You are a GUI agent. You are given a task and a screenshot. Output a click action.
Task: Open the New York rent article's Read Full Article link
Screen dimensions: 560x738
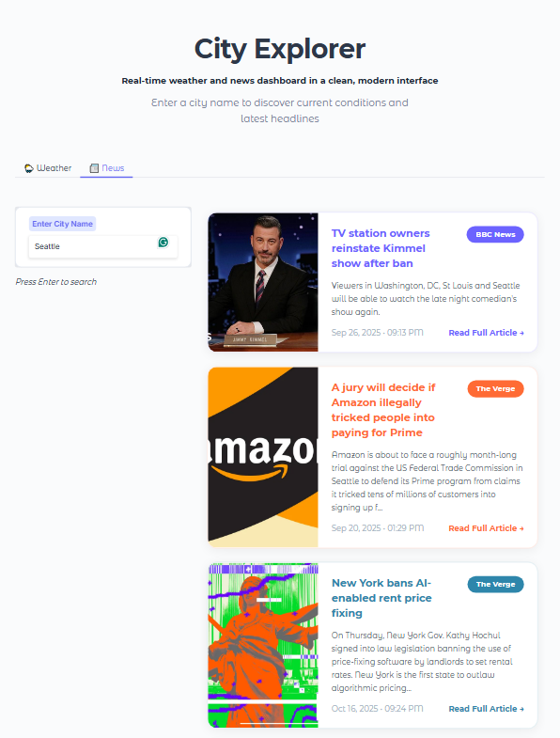(x=486, y=709)
